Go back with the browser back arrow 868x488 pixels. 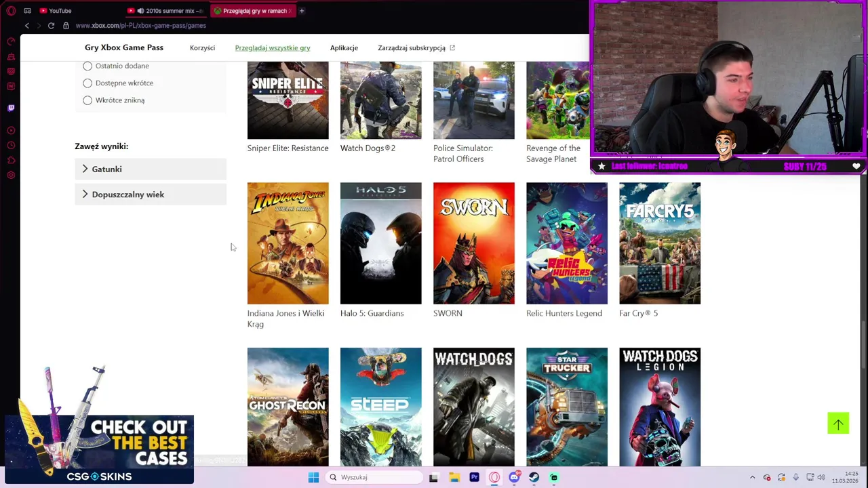point(27,26)
